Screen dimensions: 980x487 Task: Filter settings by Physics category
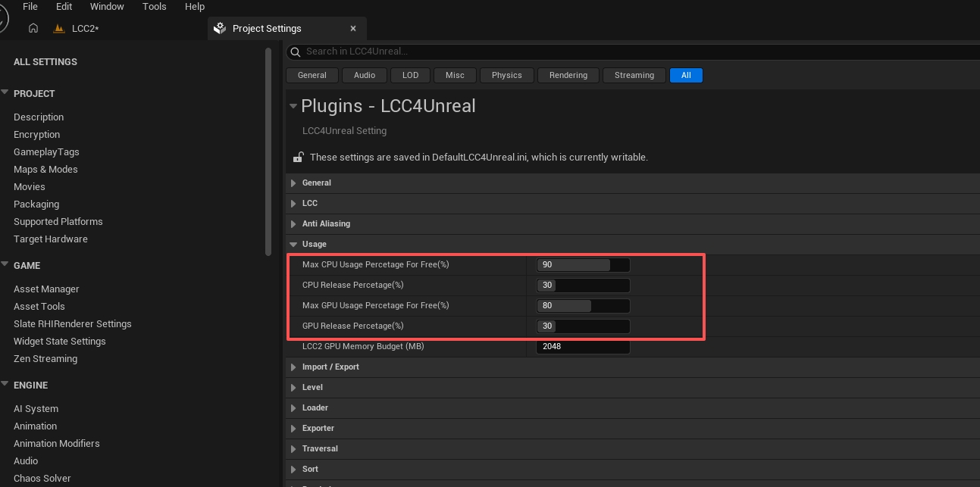(x=507, y=75)
